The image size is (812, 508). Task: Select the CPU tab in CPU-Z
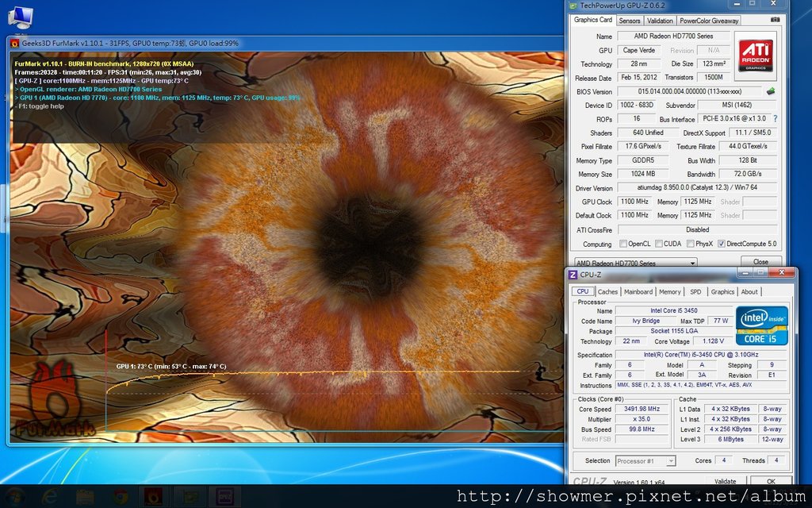tap(583, 291)
